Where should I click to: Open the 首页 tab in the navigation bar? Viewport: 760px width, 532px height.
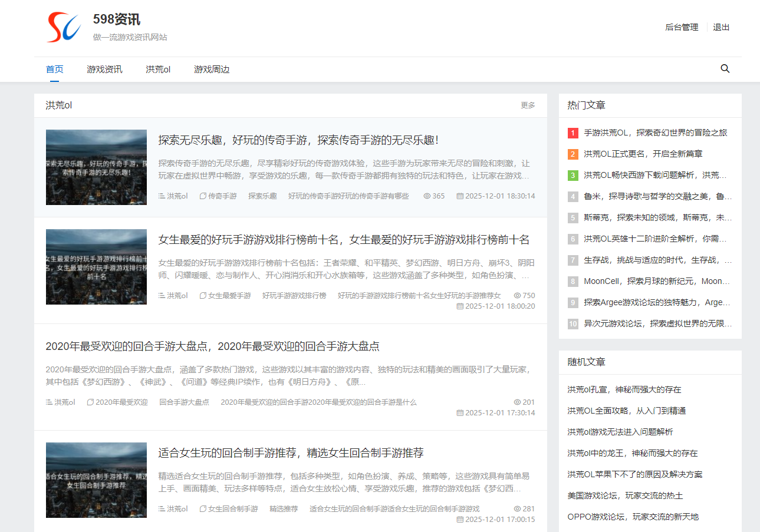[55, 69]
